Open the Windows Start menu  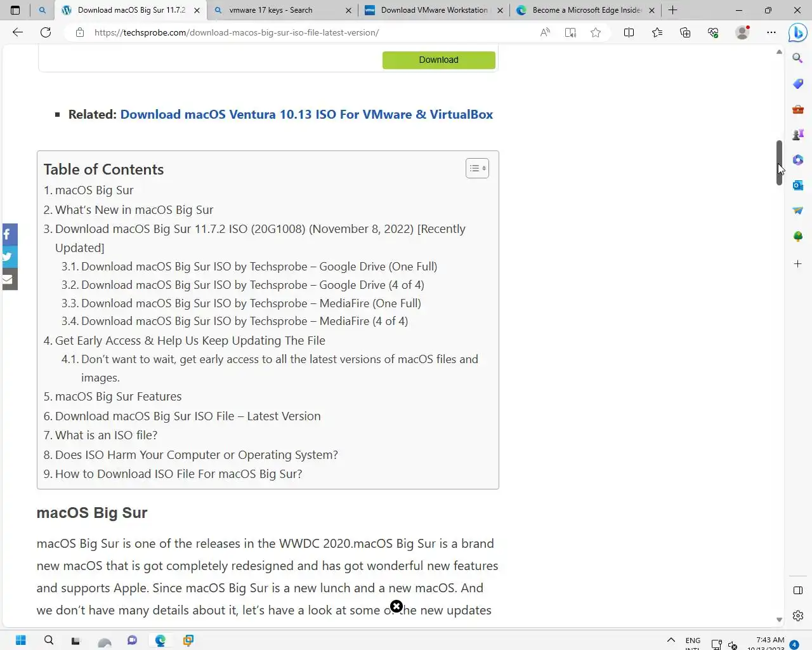pyautogui.click(x=20, y=640)
